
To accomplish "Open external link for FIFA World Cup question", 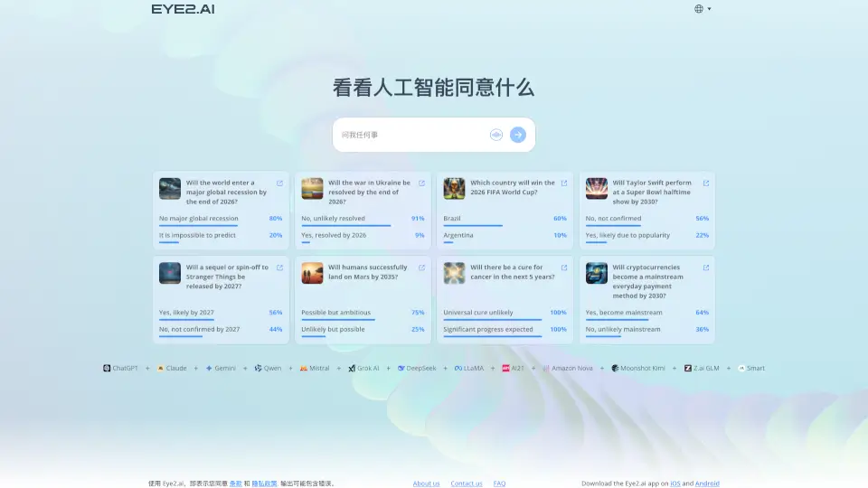I will [x=564, y=183].
